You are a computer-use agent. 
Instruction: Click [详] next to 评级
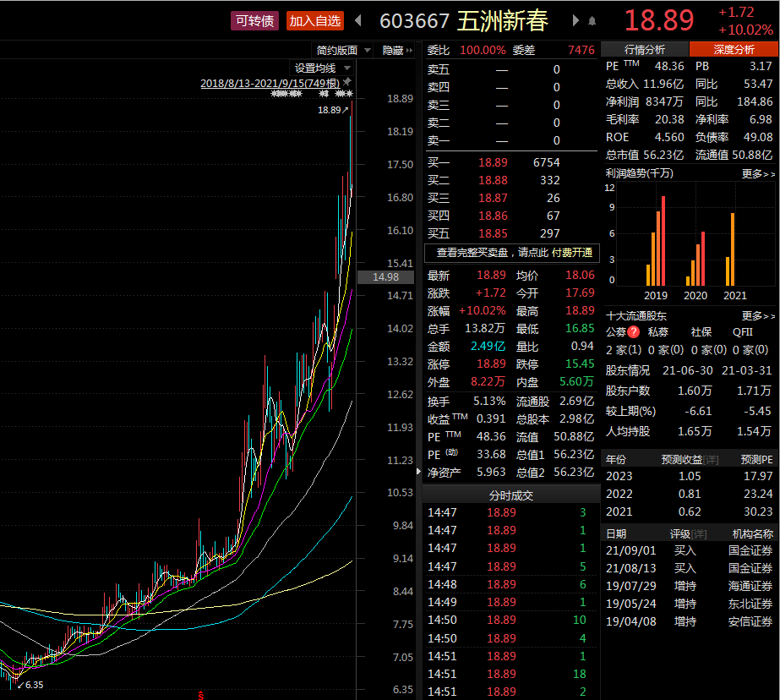(x=699, y=533)
